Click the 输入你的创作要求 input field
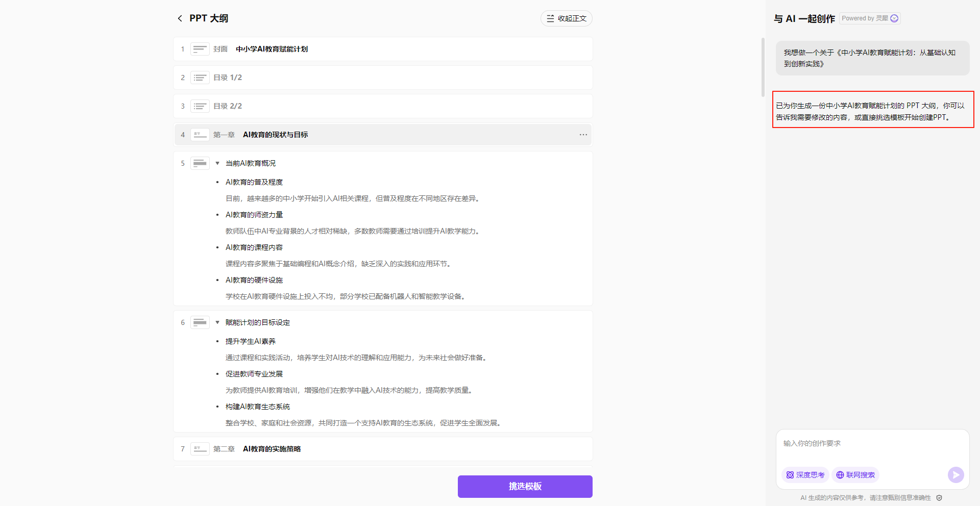This screenshot has width=980, height=506. point(868,443)
